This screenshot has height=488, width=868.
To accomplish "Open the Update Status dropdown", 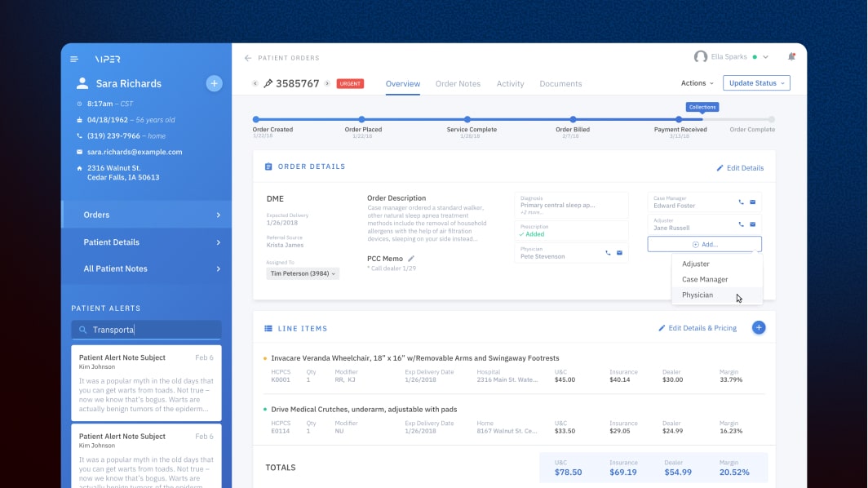I will pos(756,83).
